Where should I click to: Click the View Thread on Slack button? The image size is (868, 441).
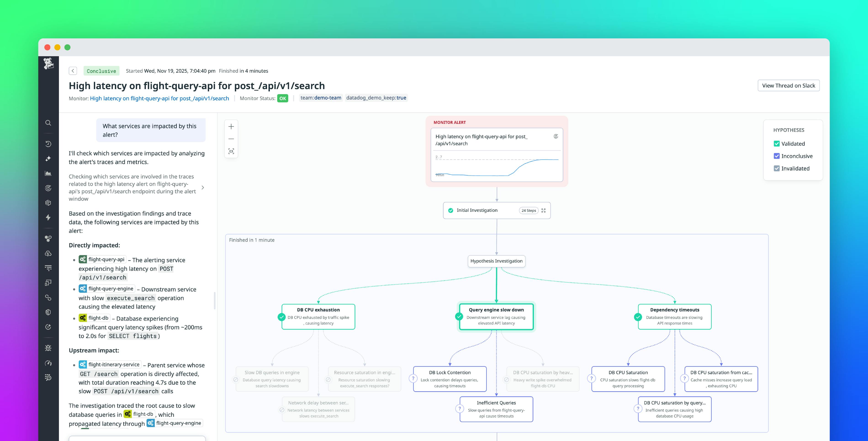789,85
